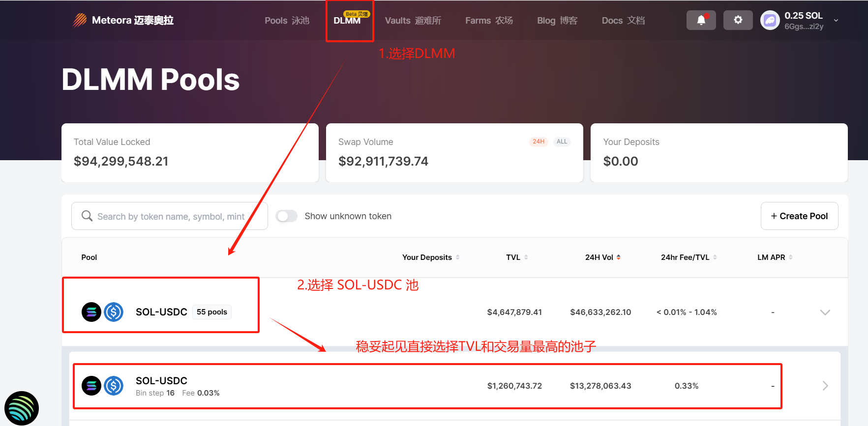This screenshot has height=426, width=868.
Task: Click Bin step 16 label
Action: pyautogui.click(x=155, y=393)
